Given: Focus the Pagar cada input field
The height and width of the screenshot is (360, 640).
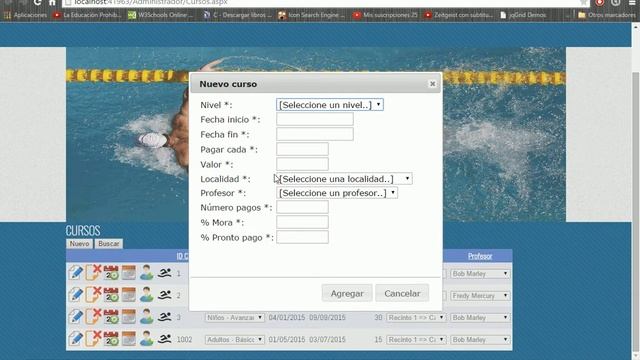Looking at the screenshot, I should coord(302,149).
